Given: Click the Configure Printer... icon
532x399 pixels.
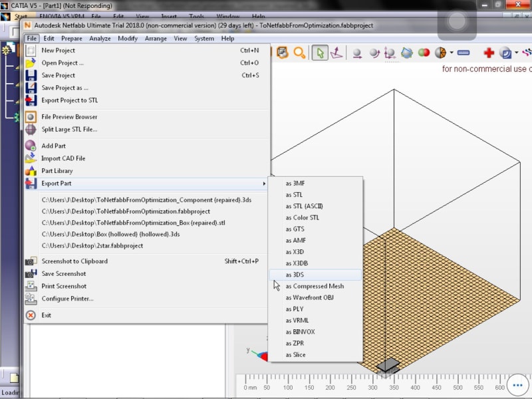Looking at the screenshot, I should (x=31, y=299).
